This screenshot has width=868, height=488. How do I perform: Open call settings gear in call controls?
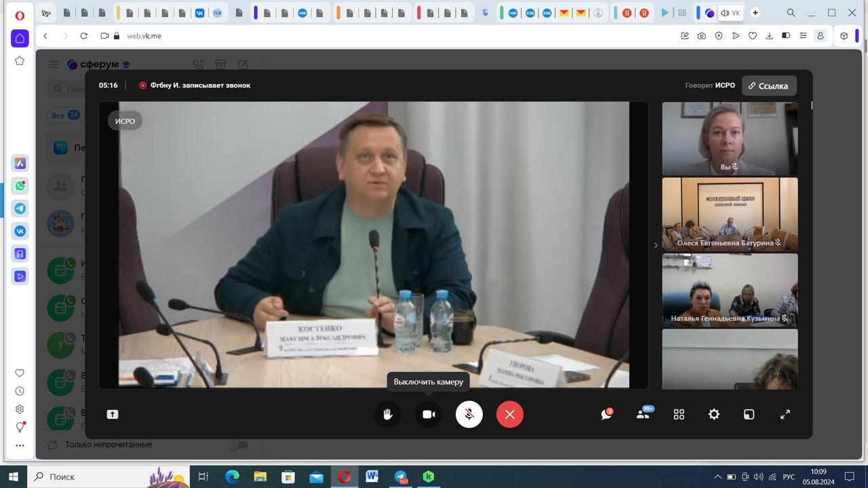click(714, 414)
